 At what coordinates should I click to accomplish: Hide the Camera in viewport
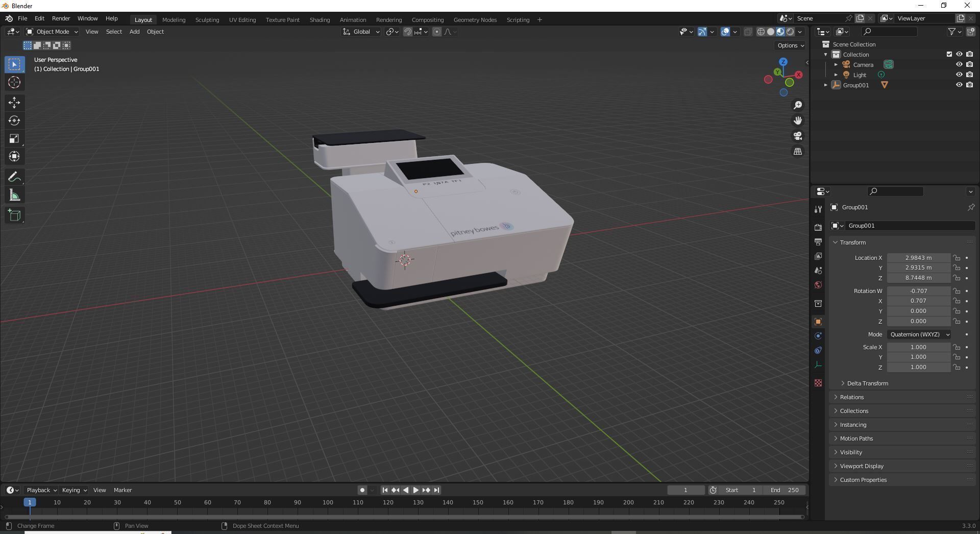pyautogui.click(x=959, y=65)
